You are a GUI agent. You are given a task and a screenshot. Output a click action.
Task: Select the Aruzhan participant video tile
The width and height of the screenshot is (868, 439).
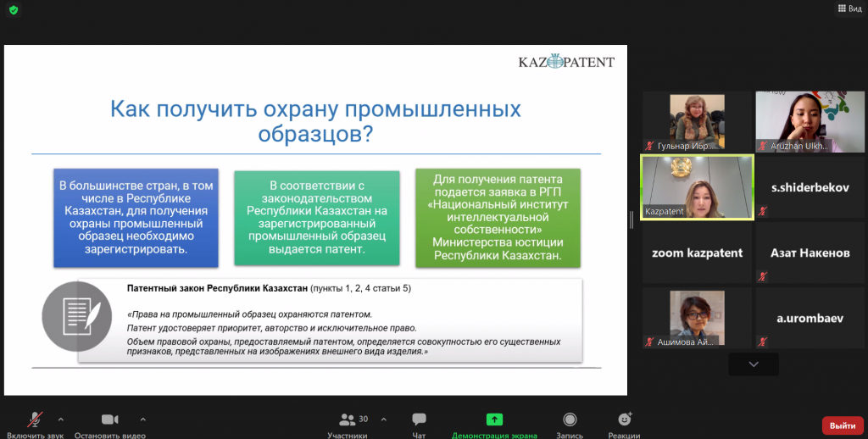[x=810, y=122]
